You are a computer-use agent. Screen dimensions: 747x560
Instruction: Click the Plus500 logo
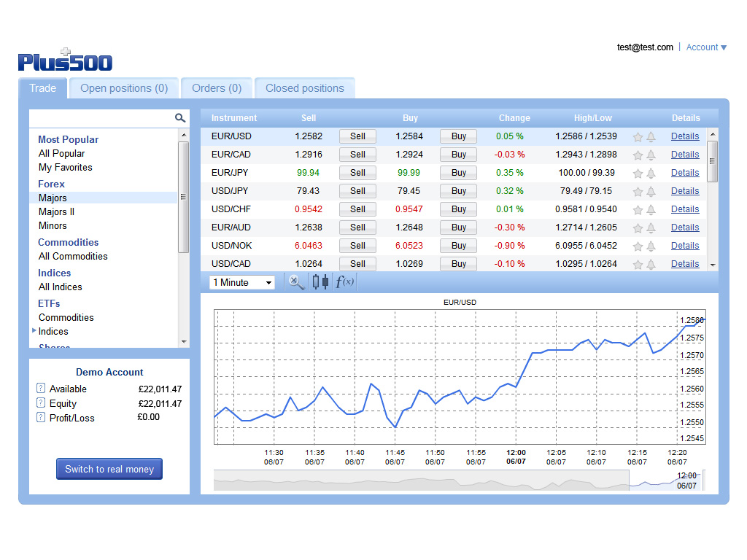(x=65, y=60)
